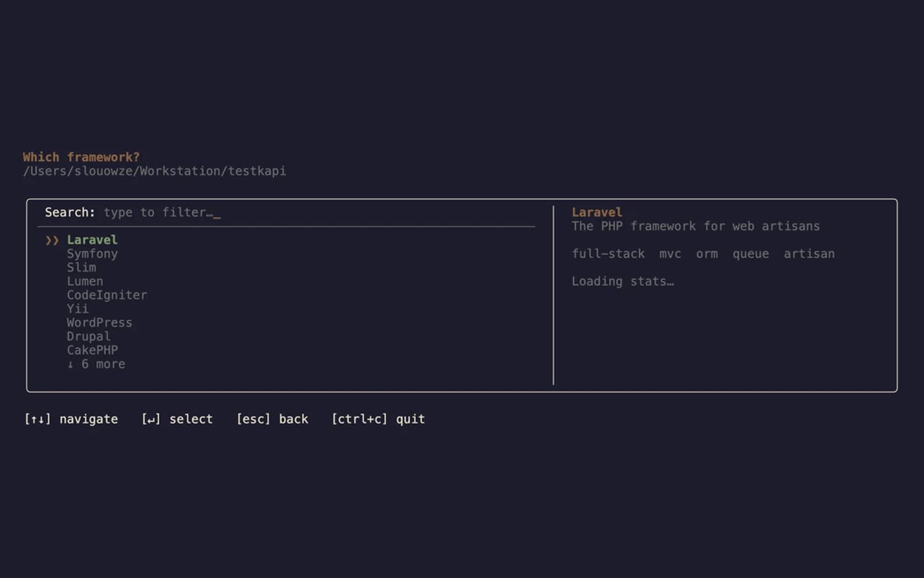Click the 'mvc' tag
Viewport: 924px width, 578px height.
670,254
